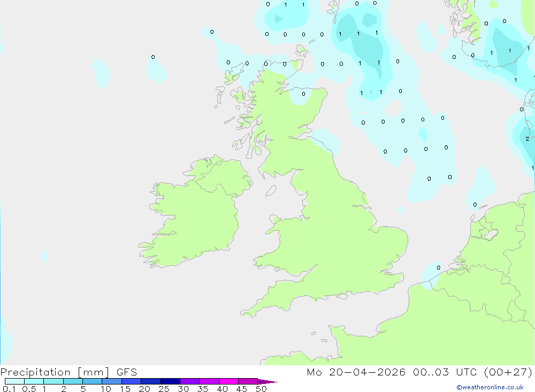Click the '40' legend scale label
Screen dimensions: 535x392
[223, 389]
